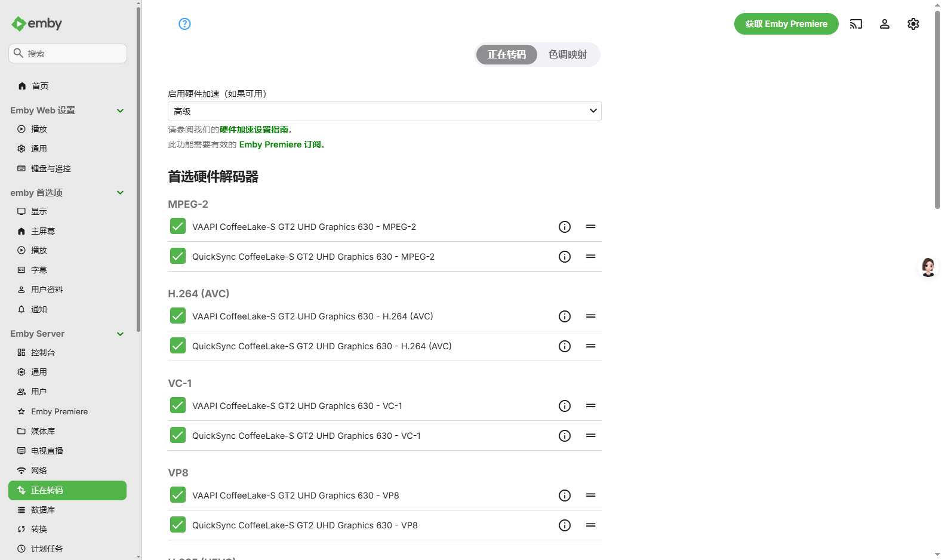
Task: Show info for VAAPI MPEG-2 decoder
Action: tap(565, 227)
